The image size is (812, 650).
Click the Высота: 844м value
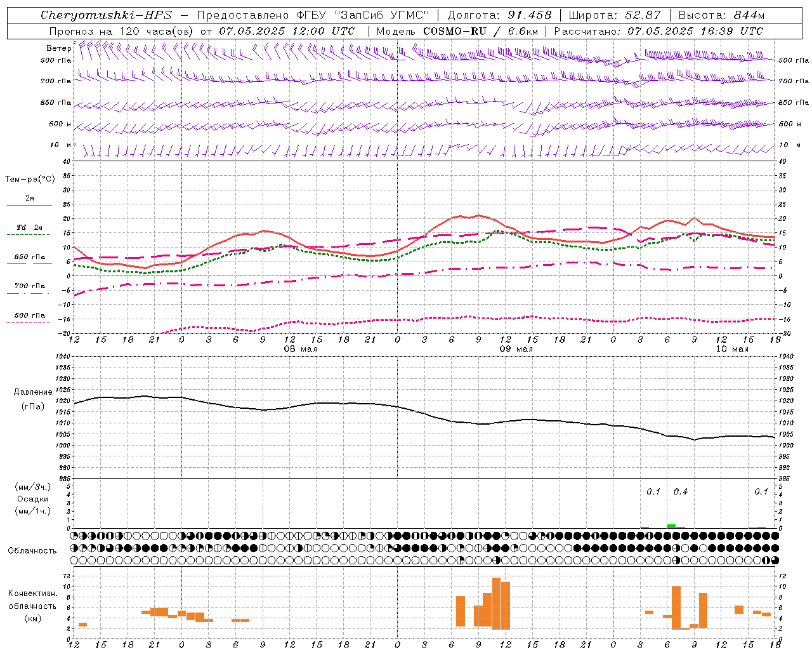(x=721, y=15)
